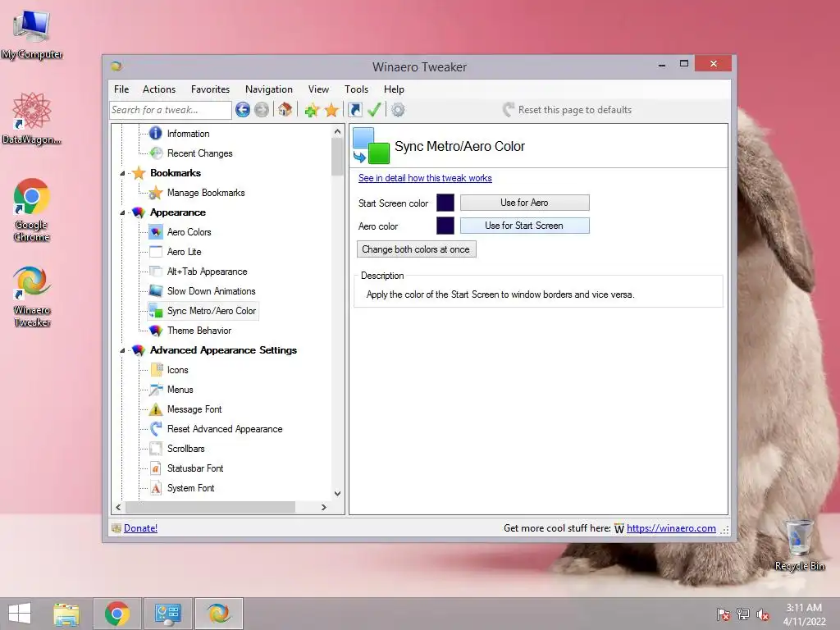Go to the Home page icon
Screen dimensions: 840x630
tap(285, 110)
